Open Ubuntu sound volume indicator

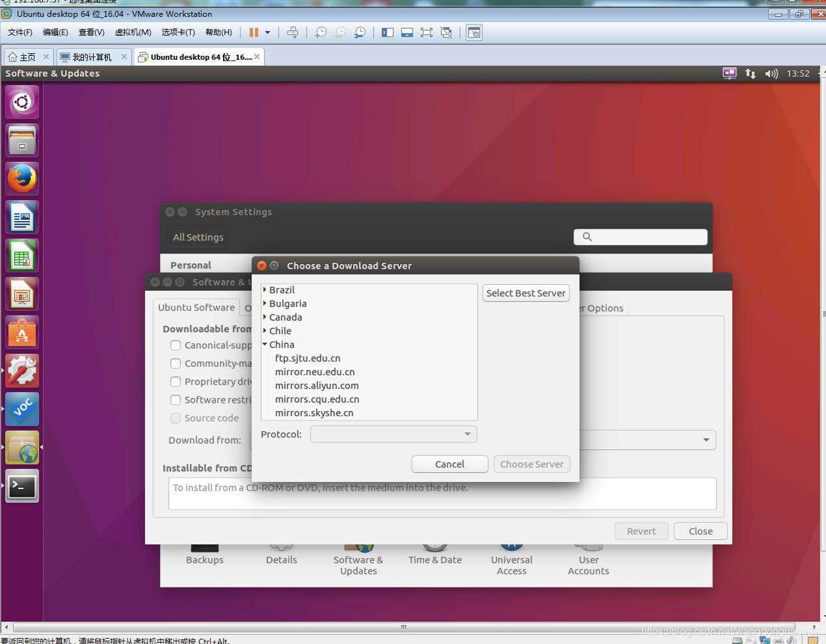(x=771, y=74)
